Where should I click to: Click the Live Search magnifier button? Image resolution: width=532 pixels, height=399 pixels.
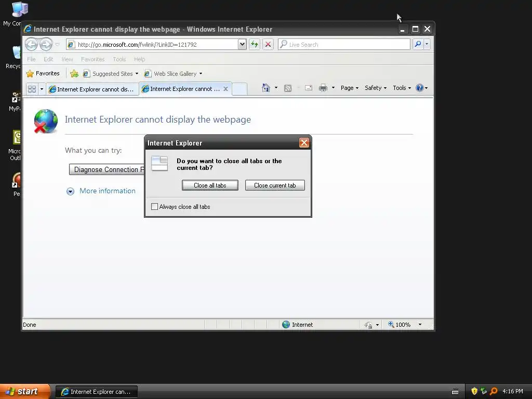pos(418,44)
